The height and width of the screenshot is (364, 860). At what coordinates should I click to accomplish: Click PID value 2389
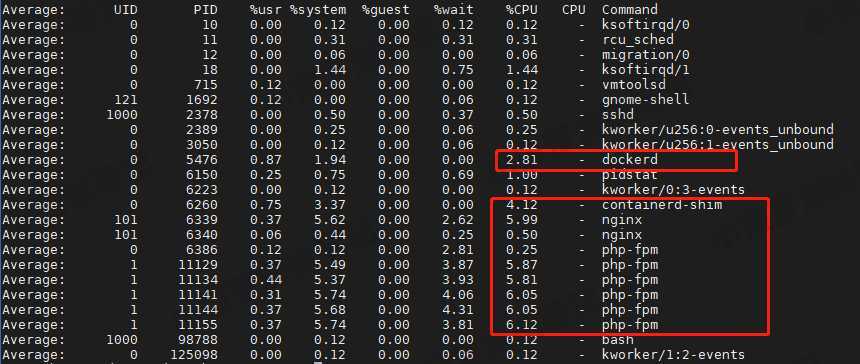[x=201, y=129]
